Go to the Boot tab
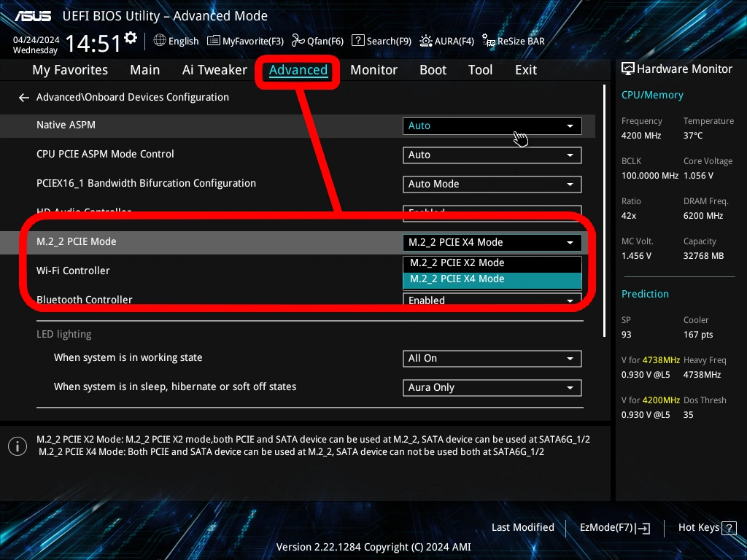 433,70
